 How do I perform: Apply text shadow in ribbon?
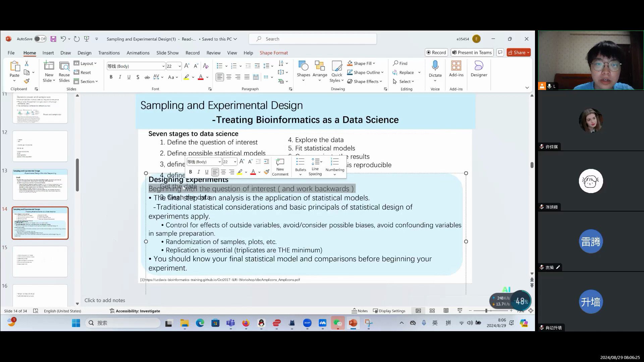click(x=138, y=77)
